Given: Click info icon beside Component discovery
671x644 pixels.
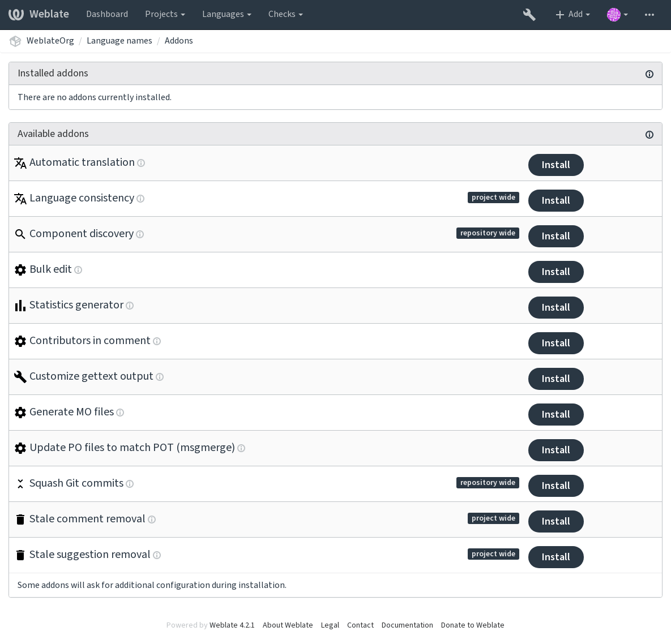Looking at the screenshot, I should 140,234.
